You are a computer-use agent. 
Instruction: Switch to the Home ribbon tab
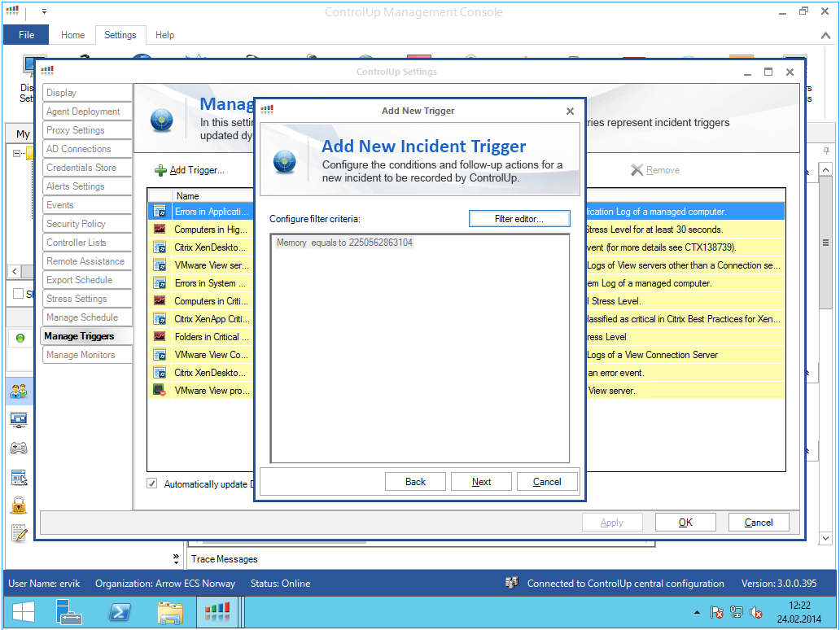[x=73, y=35]
